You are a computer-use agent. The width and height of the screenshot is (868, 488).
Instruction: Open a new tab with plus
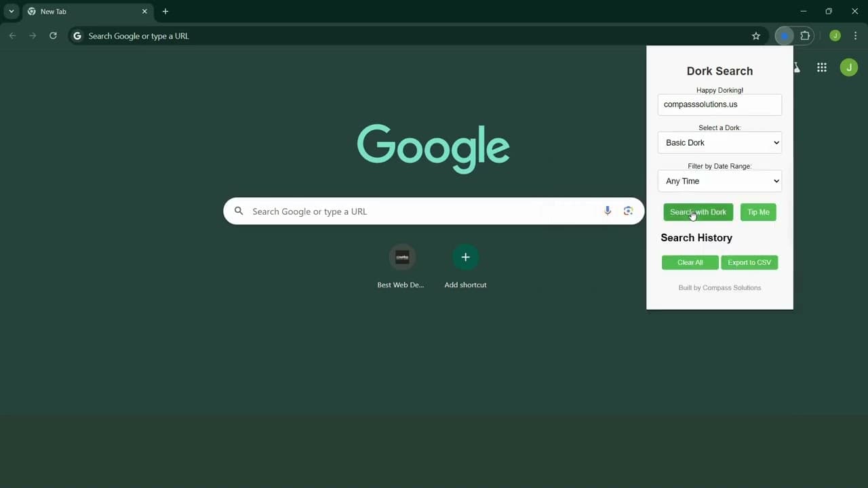[x=165, y=12]
